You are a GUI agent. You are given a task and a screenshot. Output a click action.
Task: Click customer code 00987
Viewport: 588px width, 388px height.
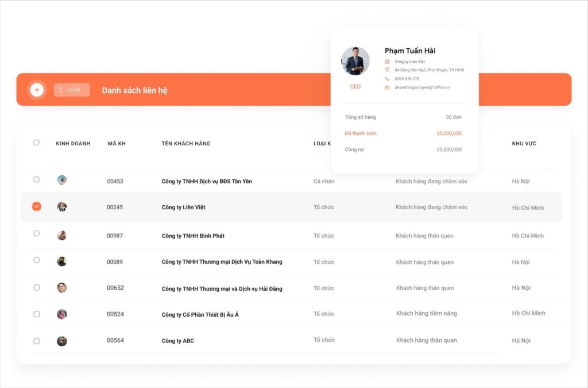115,236
